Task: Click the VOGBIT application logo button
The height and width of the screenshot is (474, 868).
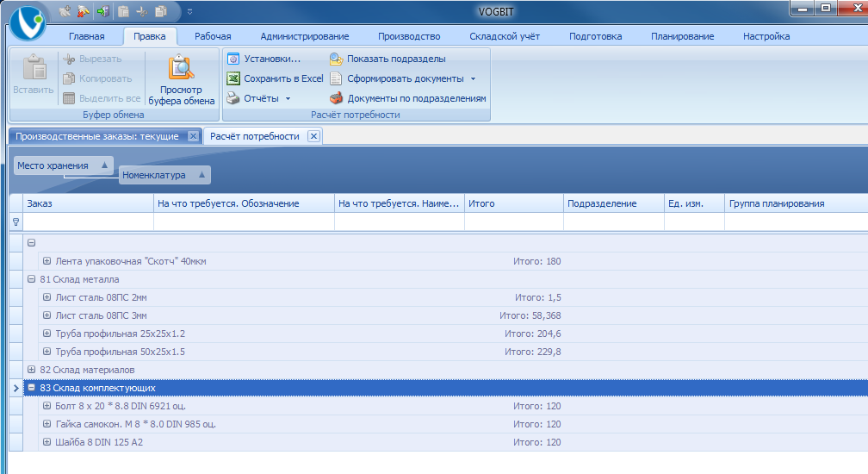Action: [27, 22]
